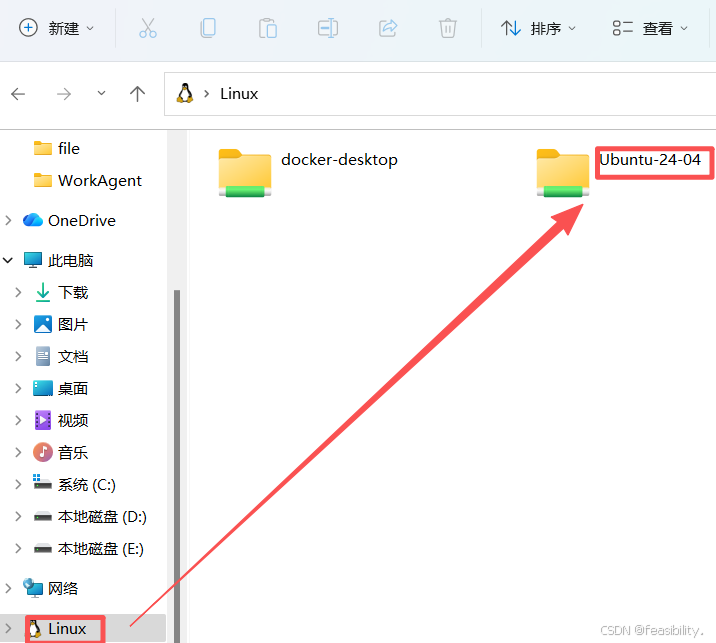Open 图片 pictures in sidebar
This screenshot has width=716, height=643.
click(61, 325)
